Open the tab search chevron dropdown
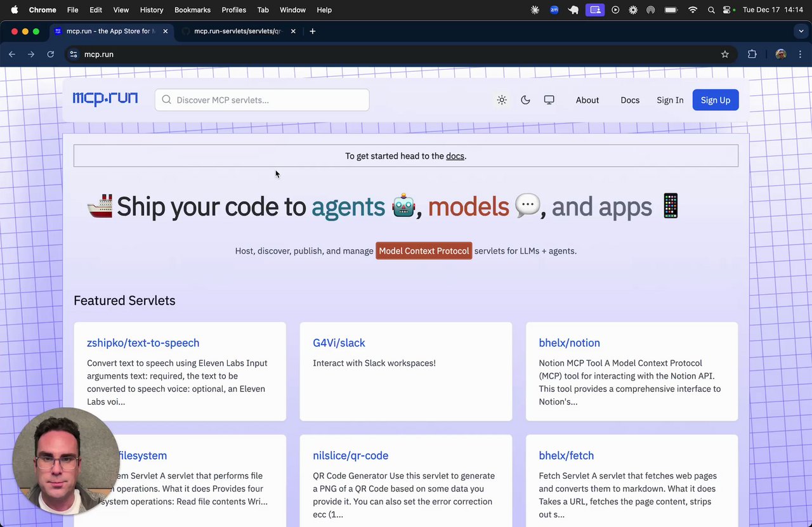The width and height of the screenshot is (812, 527). tap(801, 31)
